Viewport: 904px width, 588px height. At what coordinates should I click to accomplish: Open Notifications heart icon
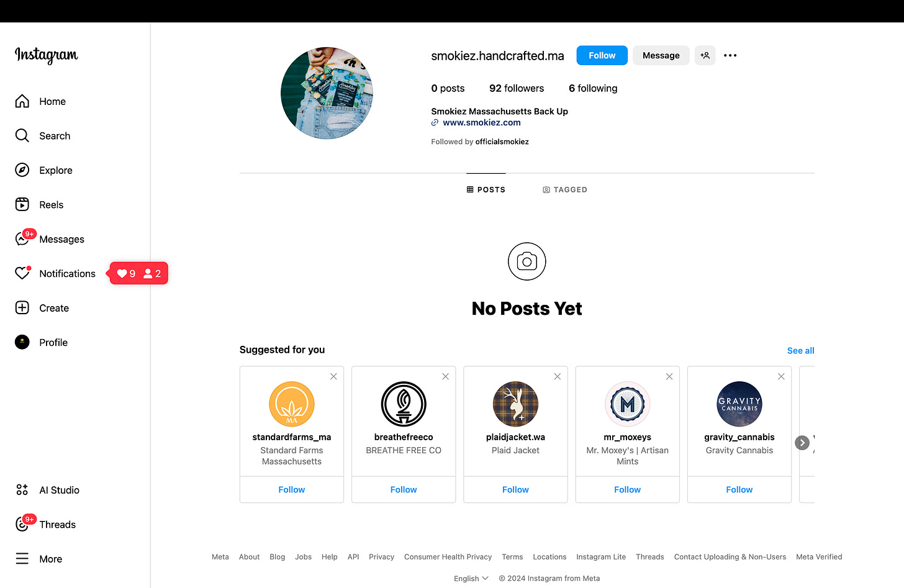[22, 273]
